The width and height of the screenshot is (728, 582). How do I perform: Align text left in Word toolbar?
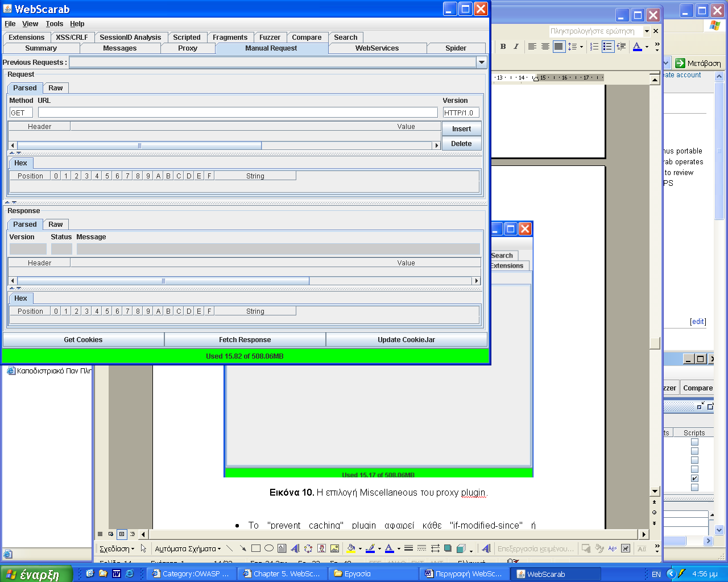[532, 47]
